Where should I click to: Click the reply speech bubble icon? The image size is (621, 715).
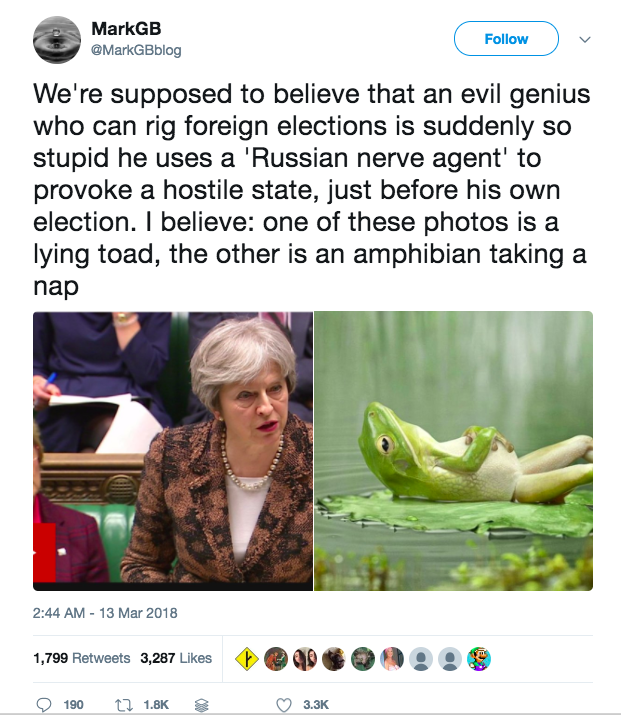click(44, 704)
